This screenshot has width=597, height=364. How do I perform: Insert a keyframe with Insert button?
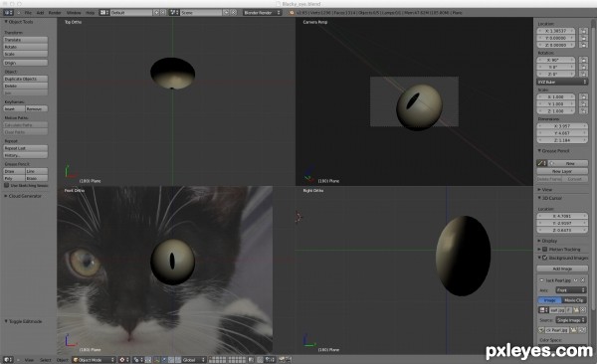(14, 108)
